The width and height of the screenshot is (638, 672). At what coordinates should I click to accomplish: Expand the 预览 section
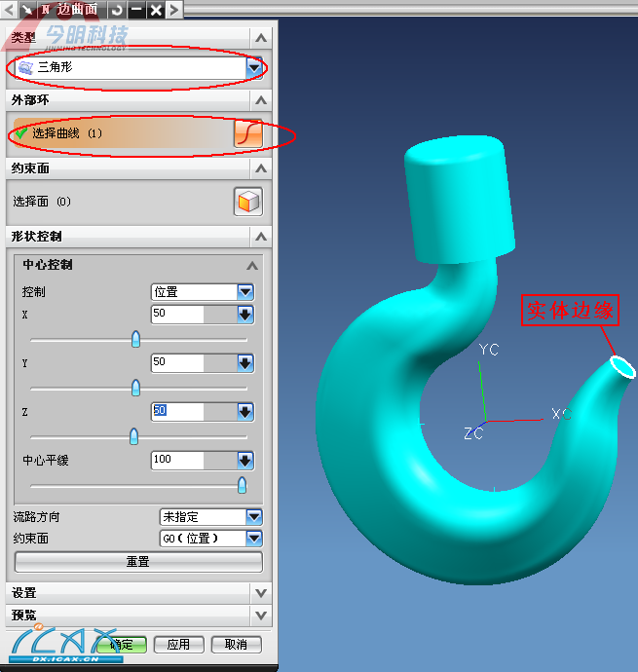pos(261,616)
